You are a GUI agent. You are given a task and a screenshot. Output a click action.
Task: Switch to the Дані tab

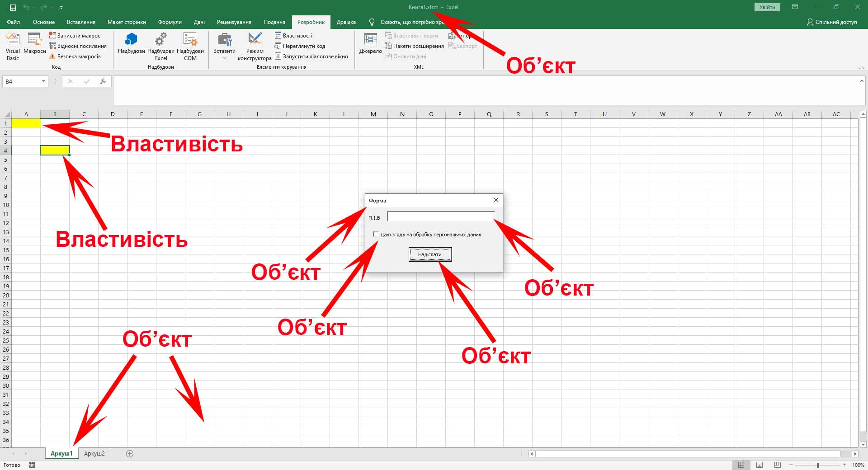click(x=199, y=22)
